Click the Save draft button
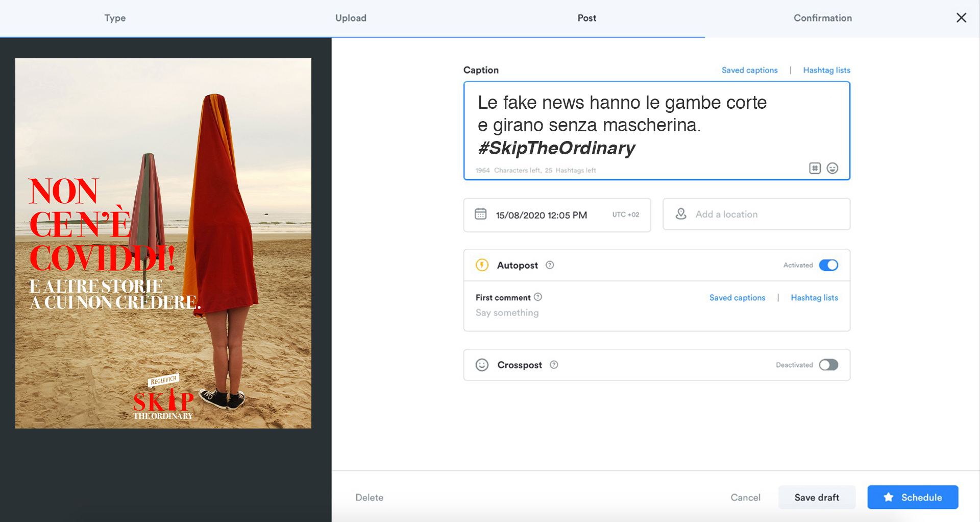Viewport: 980px width, 522px height. (817, 497)
